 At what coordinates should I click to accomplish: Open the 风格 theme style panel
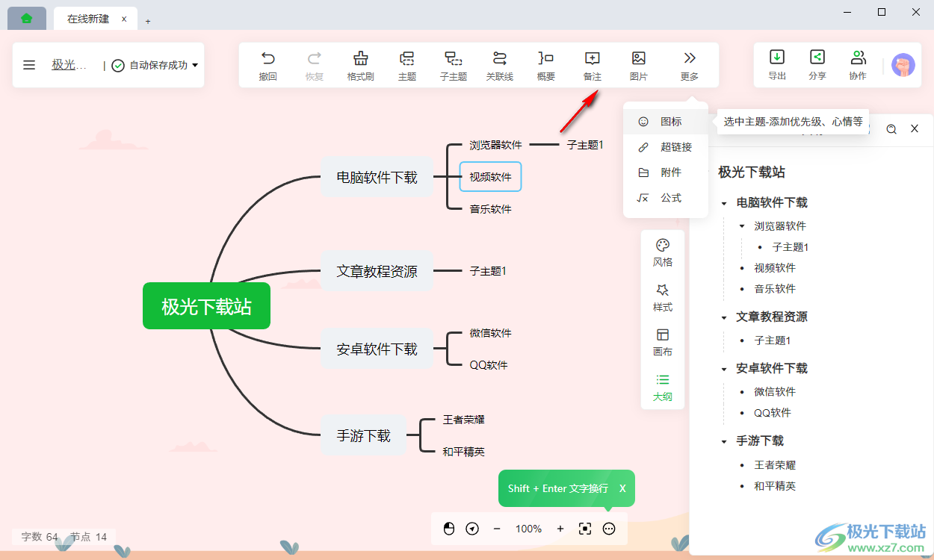[x=663, y=253]
